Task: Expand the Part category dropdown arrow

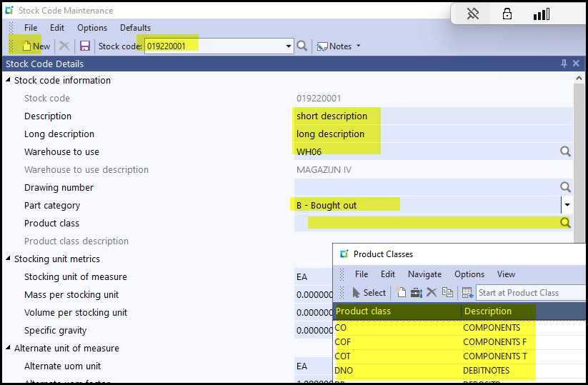Action: (x=567, y=205)
